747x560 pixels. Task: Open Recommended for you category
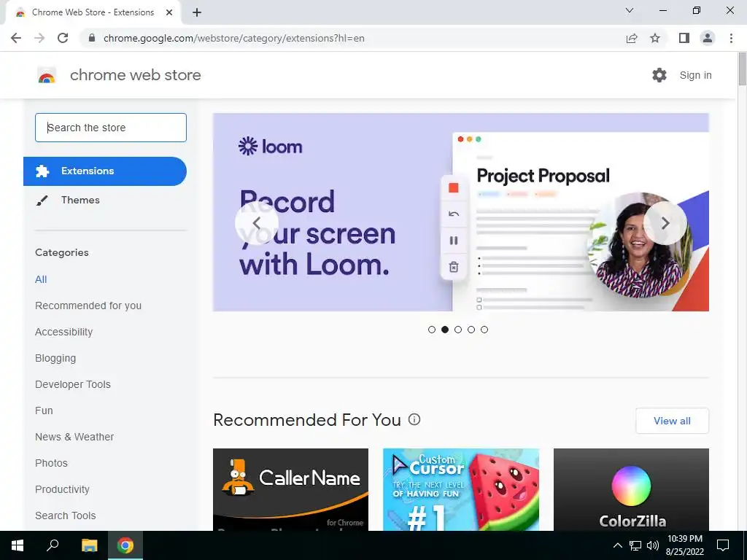[88, 306]
